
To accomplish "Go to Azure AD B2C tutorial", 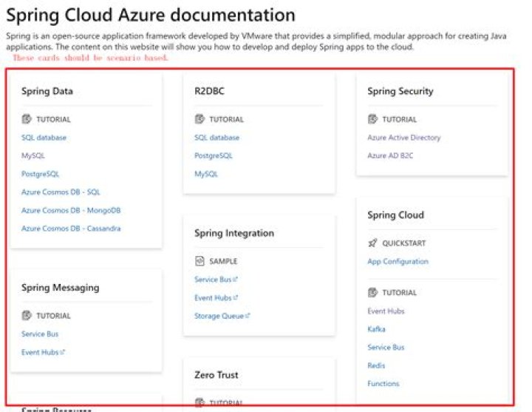I will pyautogui.click(x=390, y=156).
